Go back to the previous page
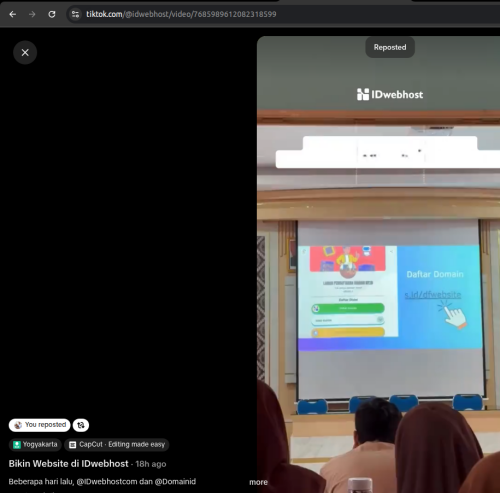The height and width of the screenshot is (493, 500). 13,14
